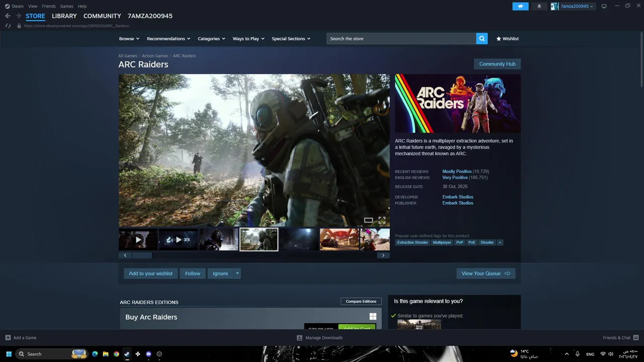Open Manage Downloads at the bottom
The image size is (644, 362).
coord(319,337)
